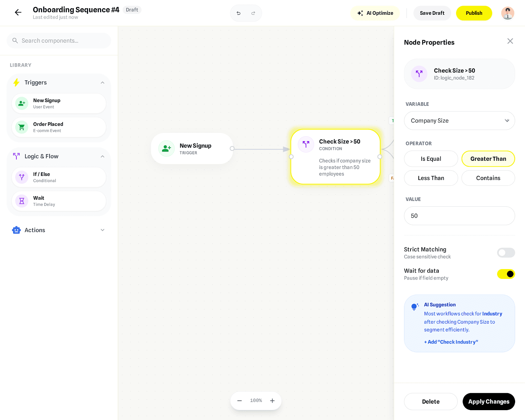Select the Order Placed e-comm event trigger

pyautogui.click(x=59, y=127)
